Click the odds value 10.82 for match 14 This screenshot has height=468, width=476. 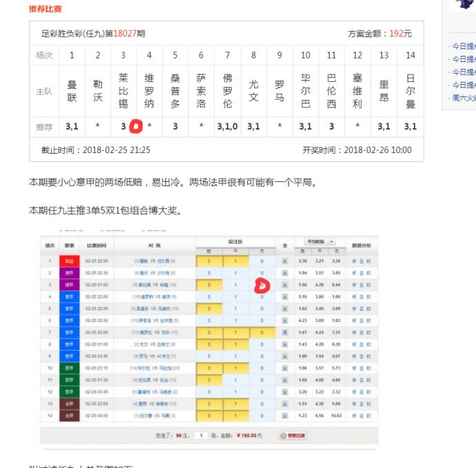(337, 416)
